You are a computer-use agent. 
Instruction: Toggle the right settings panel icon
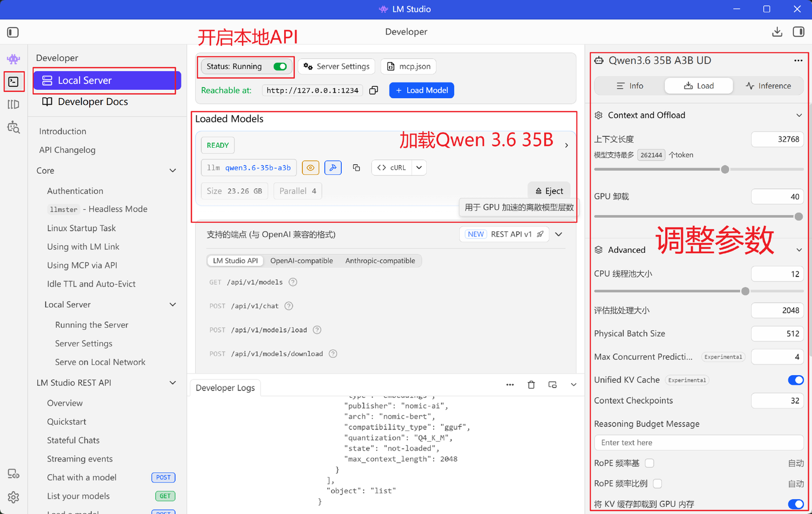pyautogui.click(x=798, y=32)
